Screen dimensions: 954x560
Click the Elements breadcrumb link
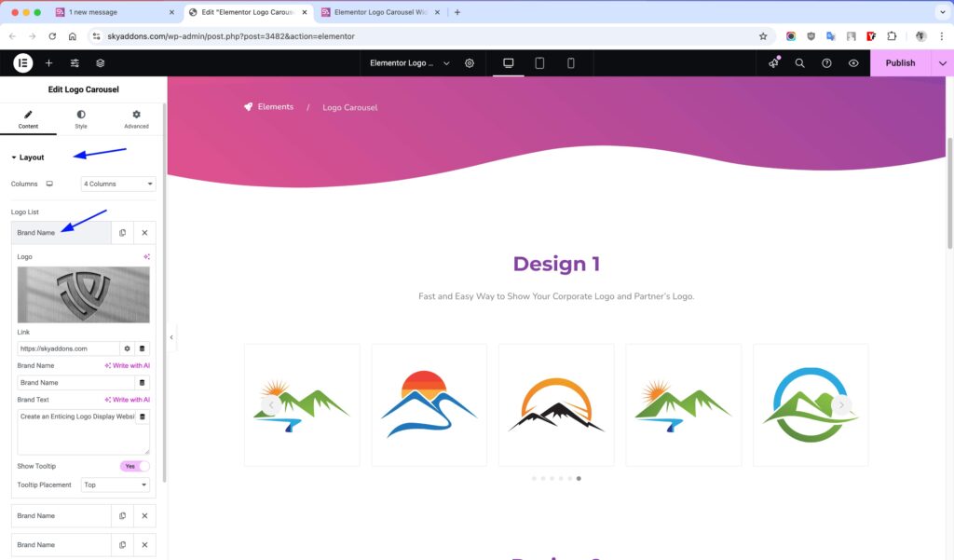pos(275,106)
